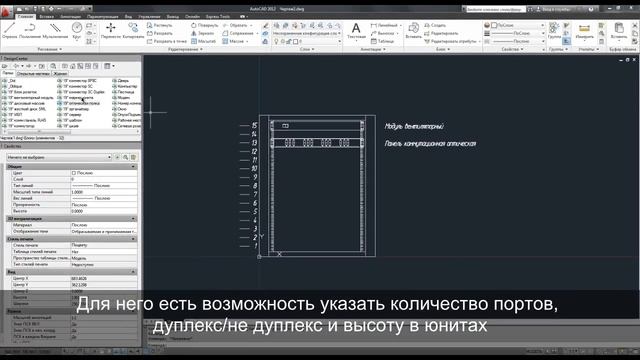Open the Аннотации ribbon tab
The width and height of the screenshot is (640, 360).
point(71,16)
